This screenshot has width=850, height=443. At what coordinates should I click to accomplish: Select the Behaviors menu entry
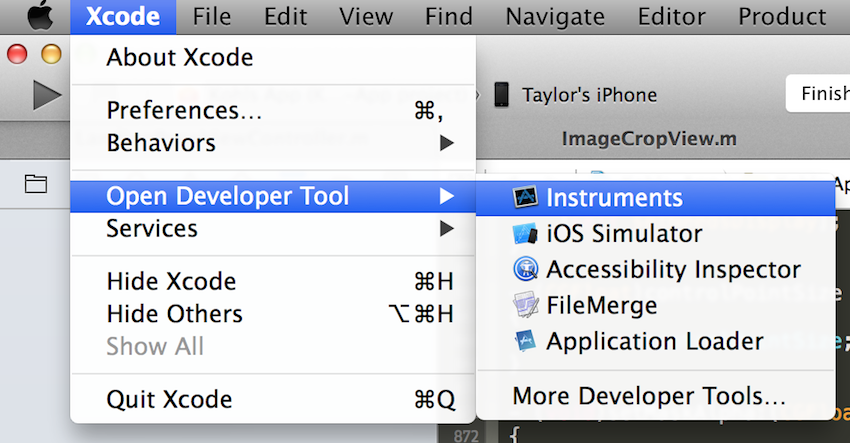(273, 143)
